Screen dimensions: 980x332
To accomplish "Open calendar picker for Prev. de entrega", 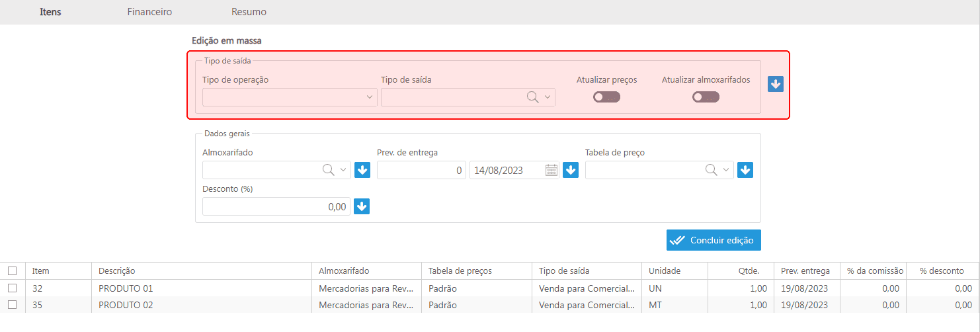I will pyautogui.click(x=551, y=171).
